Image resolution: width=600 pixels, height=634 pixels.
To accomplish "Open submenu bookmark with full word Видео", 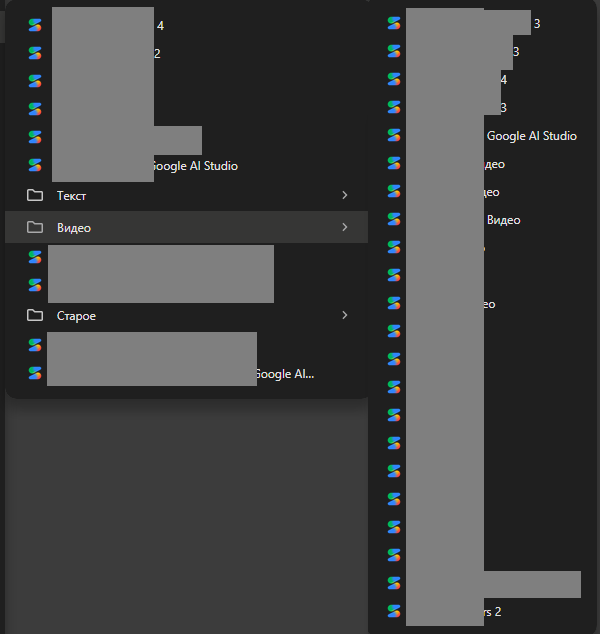I will [483, 220].
